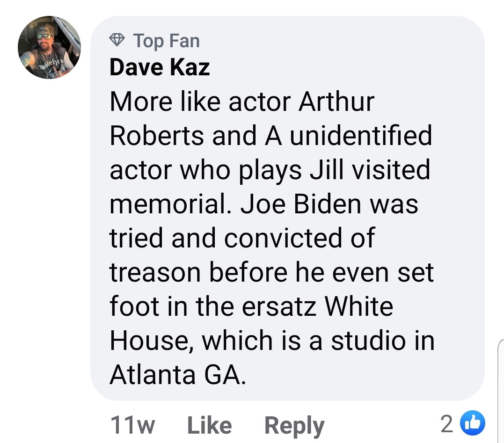
Task: Click the word "studio" in the comment
Action: coord(366,340)
